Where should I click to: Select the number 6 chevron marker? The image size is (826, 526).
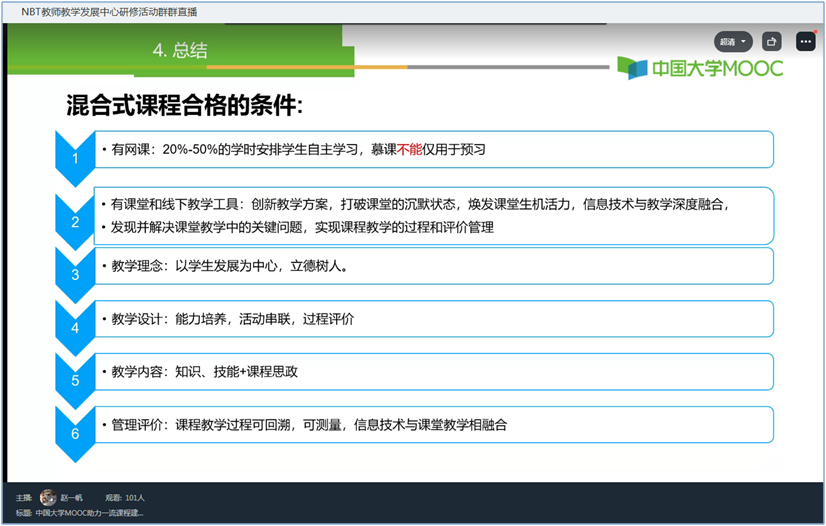point(75,432)
